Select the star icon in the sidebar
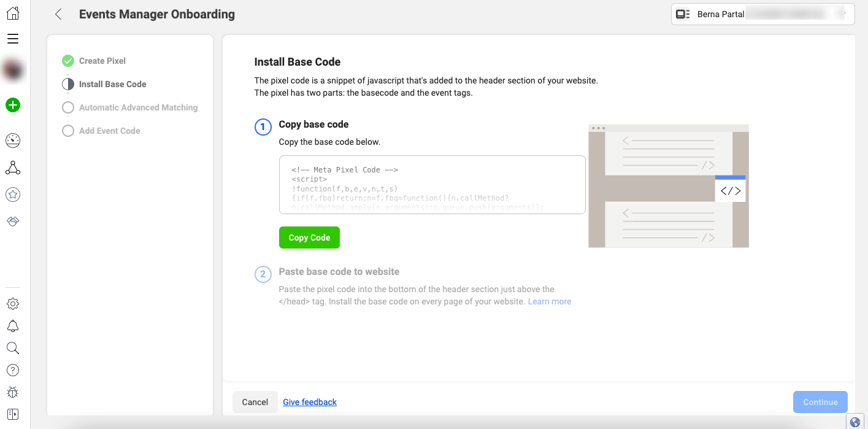The width and height of the screenshot is (868, 429). point(12,194)
